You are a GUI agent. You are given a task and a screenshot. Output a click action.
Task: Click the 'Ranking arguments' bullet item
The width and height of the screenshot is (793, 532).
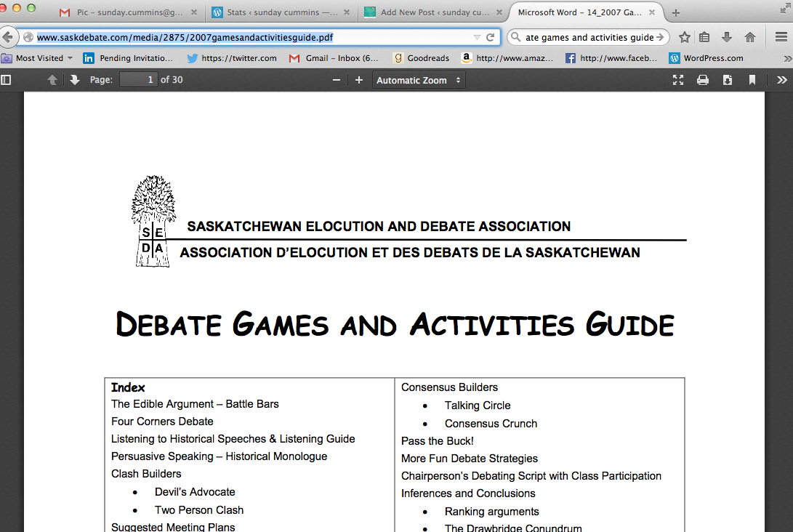tap(491, 512)
